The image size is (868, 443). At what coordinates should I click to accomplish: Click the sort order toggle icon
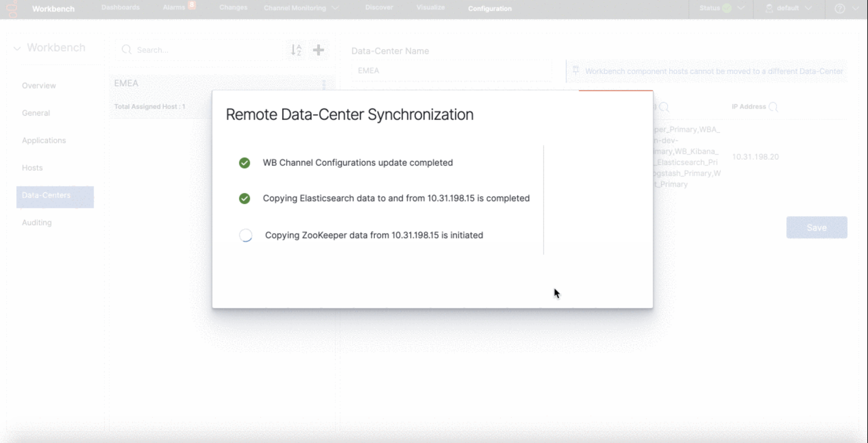pyautogui.click(x=296, y=50)
